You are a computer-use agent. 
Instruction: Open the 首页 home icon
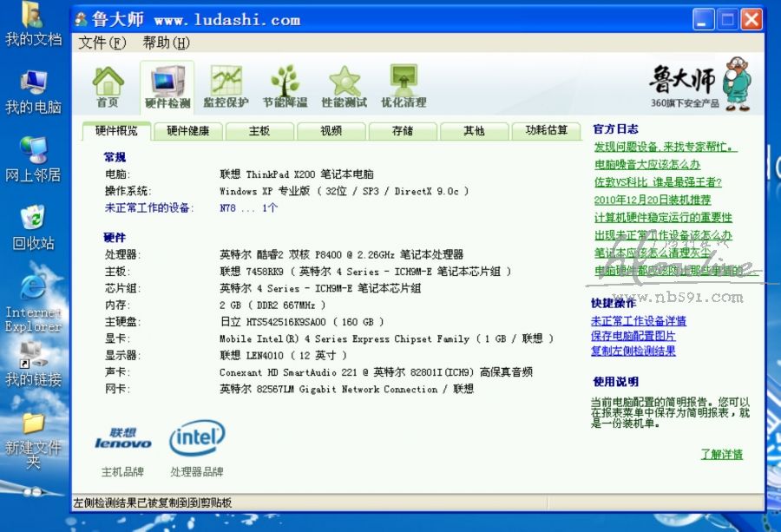[108, 87]
